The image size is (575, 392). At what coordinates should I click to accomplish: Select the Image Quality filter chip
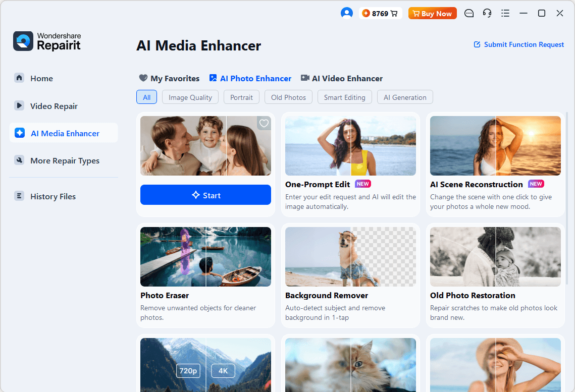click(x=190, y=97)
